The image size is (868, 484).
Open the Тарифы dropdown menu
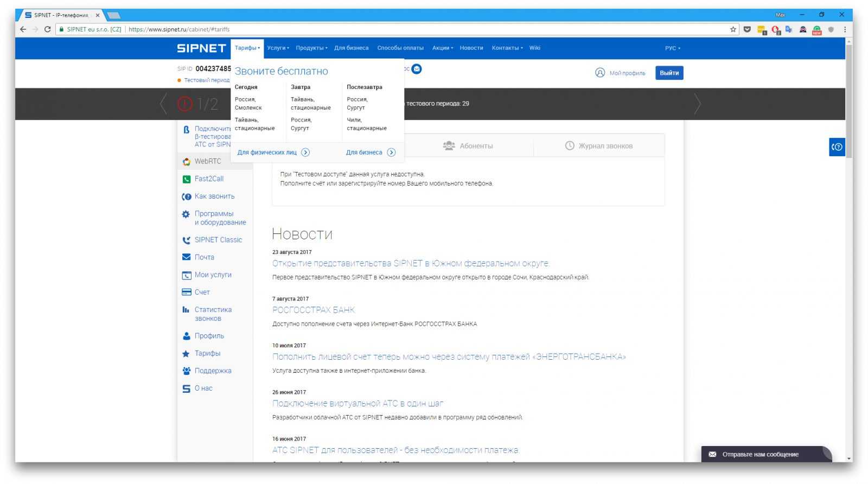[x=247, y=48]
